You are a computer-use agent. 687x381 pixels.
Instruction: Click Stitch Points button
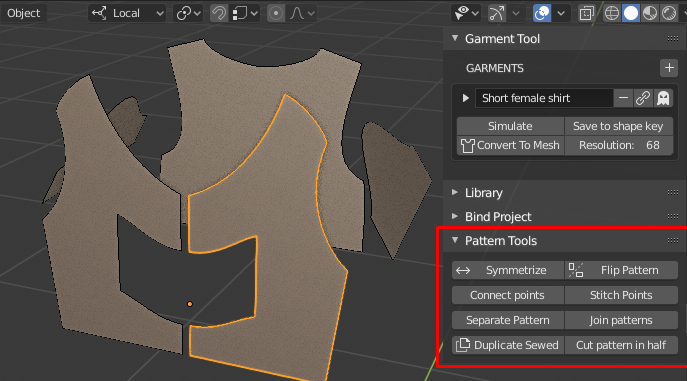click(x=621, y=295)
